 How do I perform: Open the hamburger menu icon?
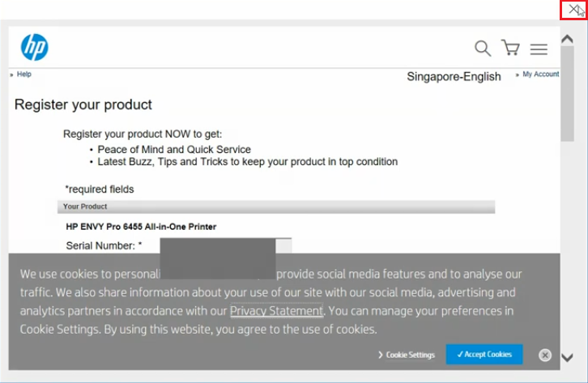(x=539, y=49)
